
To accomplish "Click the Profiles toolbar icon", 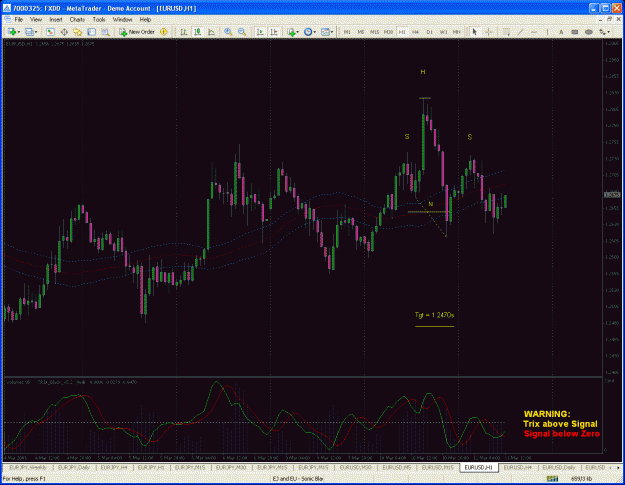I will (x=29, y=32).
